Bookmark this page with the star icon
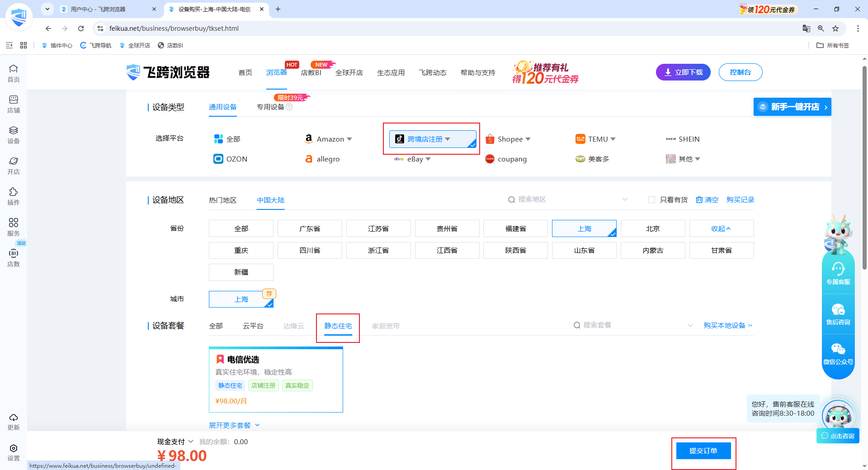 pos(835,28)
